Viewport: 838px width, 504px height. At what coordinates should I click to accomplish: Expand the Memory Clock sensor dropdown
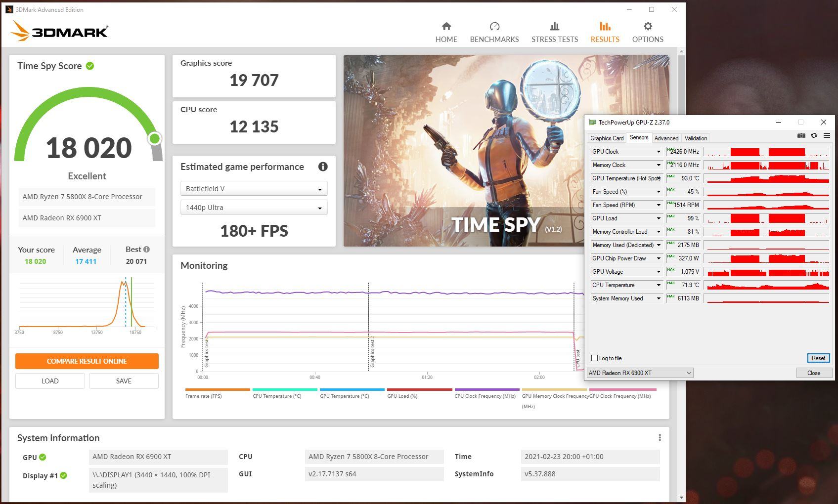pyautogui.click(x=659, y=165)
